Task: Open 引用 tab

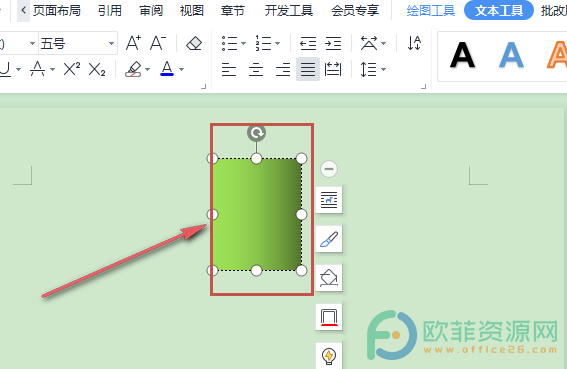Action: (110, 10)
